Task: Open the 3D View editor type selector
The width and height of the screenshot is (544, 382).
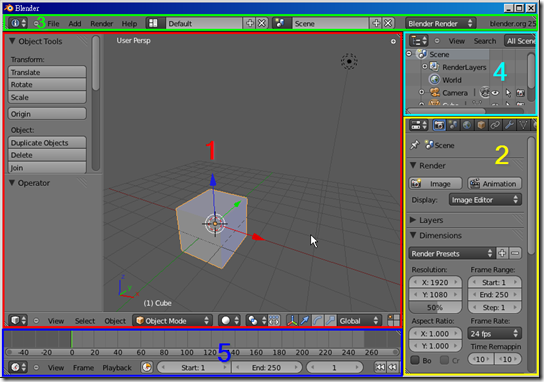Action: [x=18, y=320]
